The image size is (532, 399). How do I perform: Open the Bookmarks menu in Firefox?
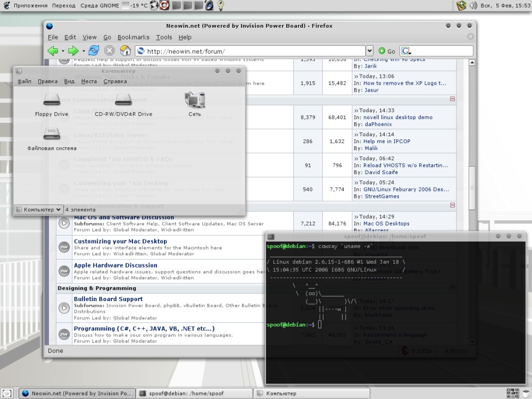[134, 37]
